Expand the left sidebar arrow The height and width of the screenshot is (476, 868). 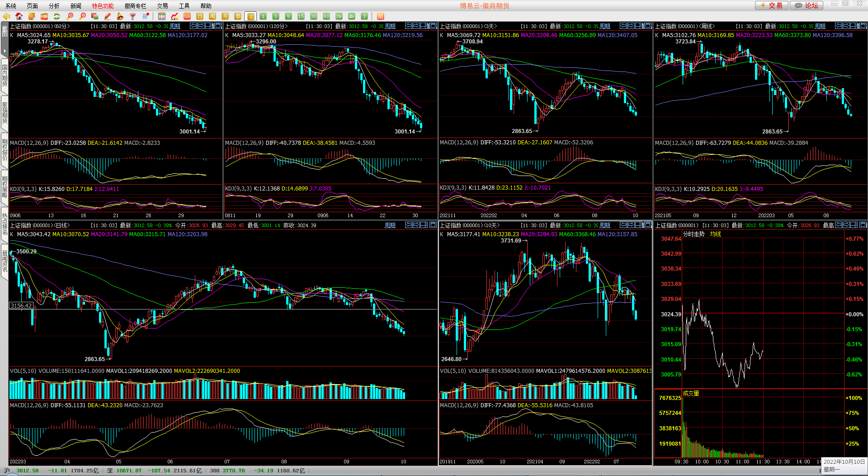point(4,51)
